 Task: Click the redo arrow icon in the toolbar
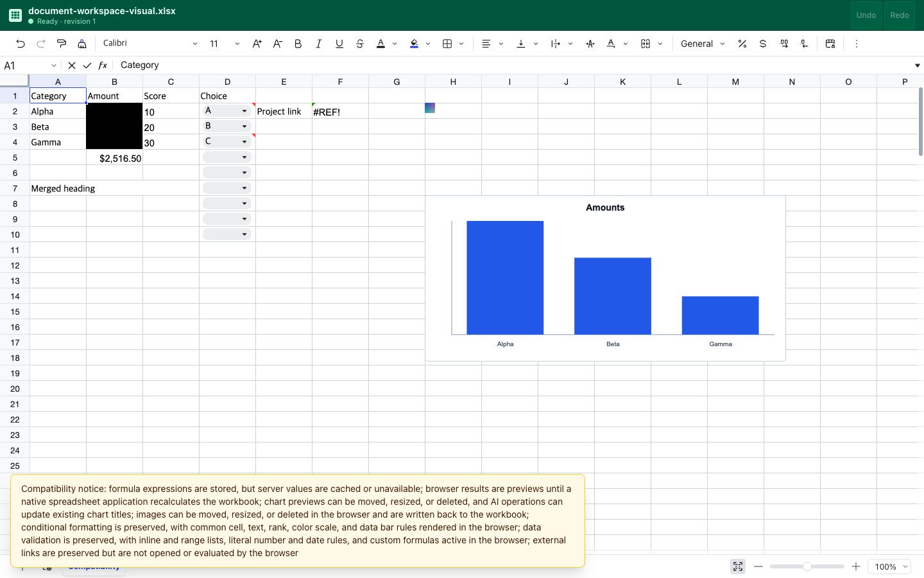[x=41, y=44]
